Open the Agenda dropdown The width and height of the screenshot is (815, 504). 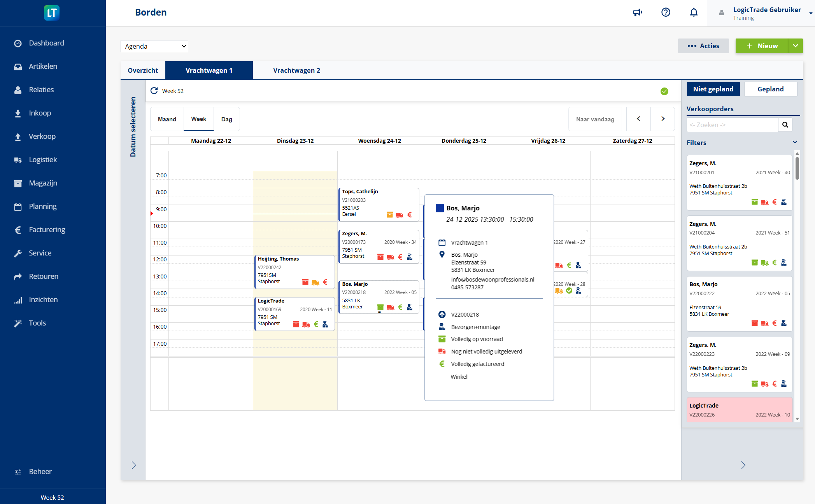coord(154,46)
